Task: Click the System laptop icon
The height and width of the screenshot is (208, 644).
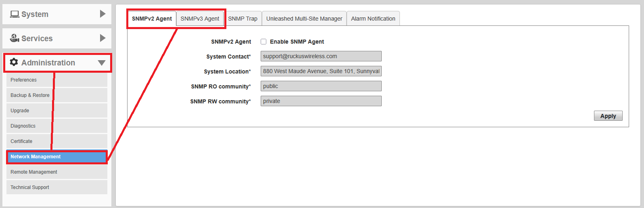Action: click(15, 14)
